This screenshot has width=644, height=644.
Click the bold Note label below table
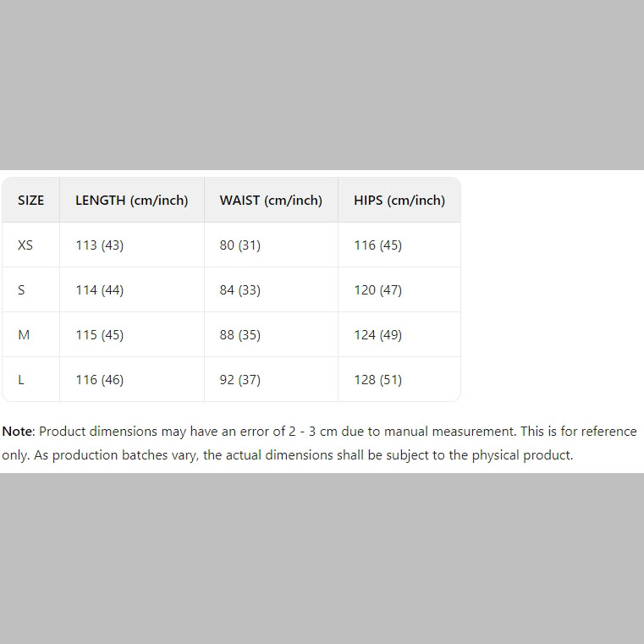tap(17, 432)
